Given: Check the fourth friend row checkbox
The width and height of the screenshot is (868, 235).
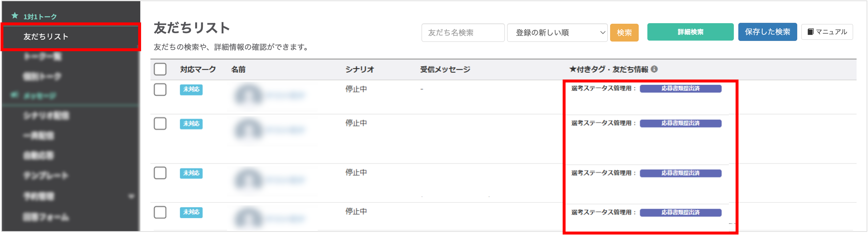Looking at the screenshot, I should [160, 212].
